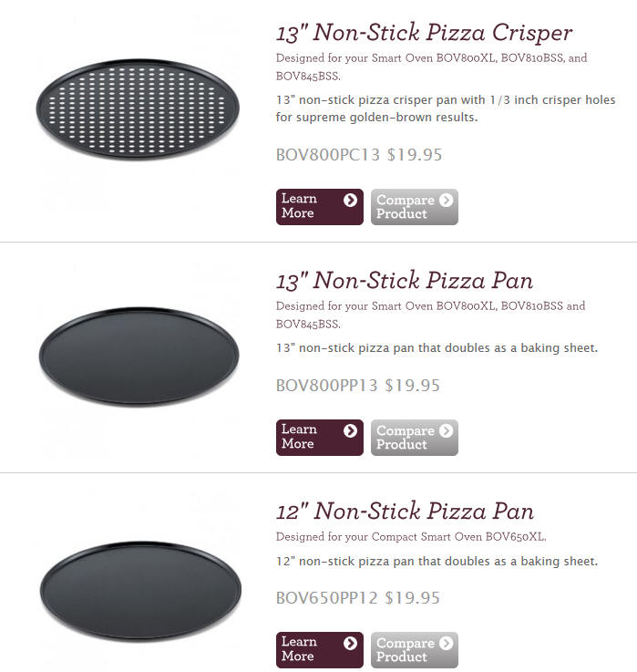637x672 pixels.
Task: Click arrow icon on 13" Pizza Pan Learn More
Action: 350,430
